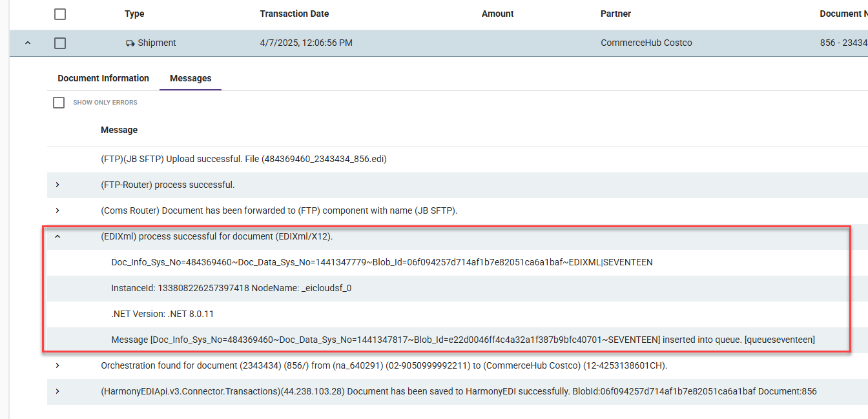Click the Partner column header

(x=615, y=14)
